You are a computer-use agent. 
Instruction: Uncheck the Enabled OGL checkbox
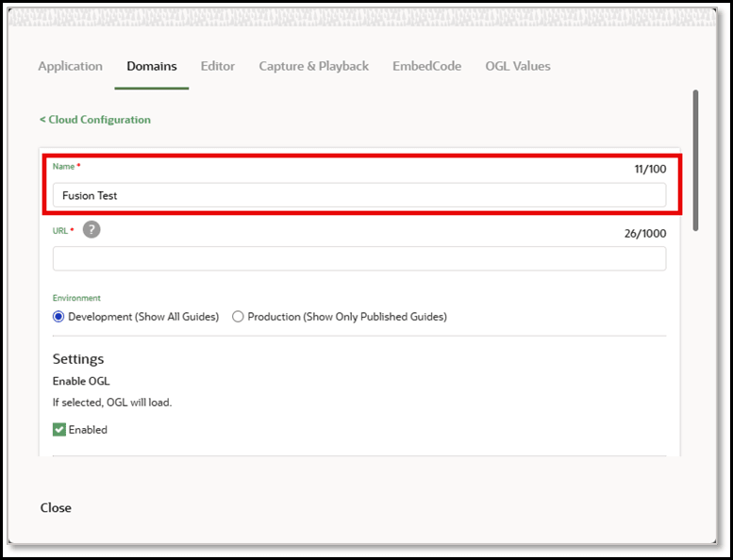tap(59, 430)
